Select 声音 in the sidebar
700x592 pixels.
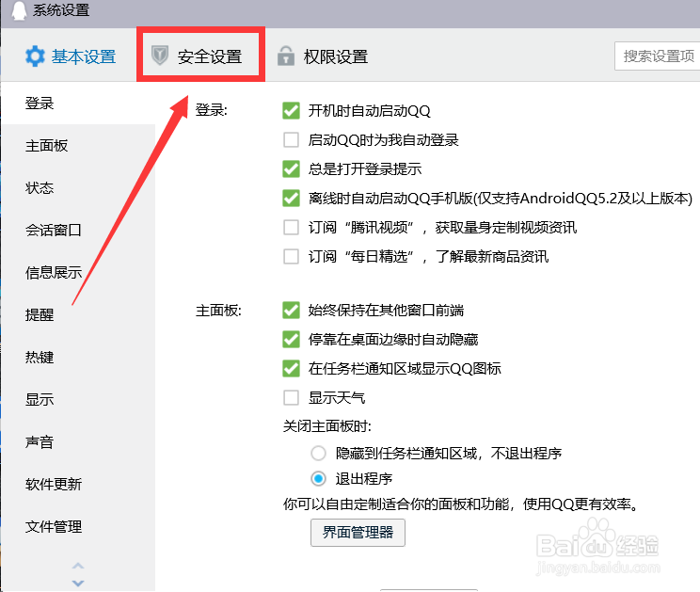[x=78, y=442]
